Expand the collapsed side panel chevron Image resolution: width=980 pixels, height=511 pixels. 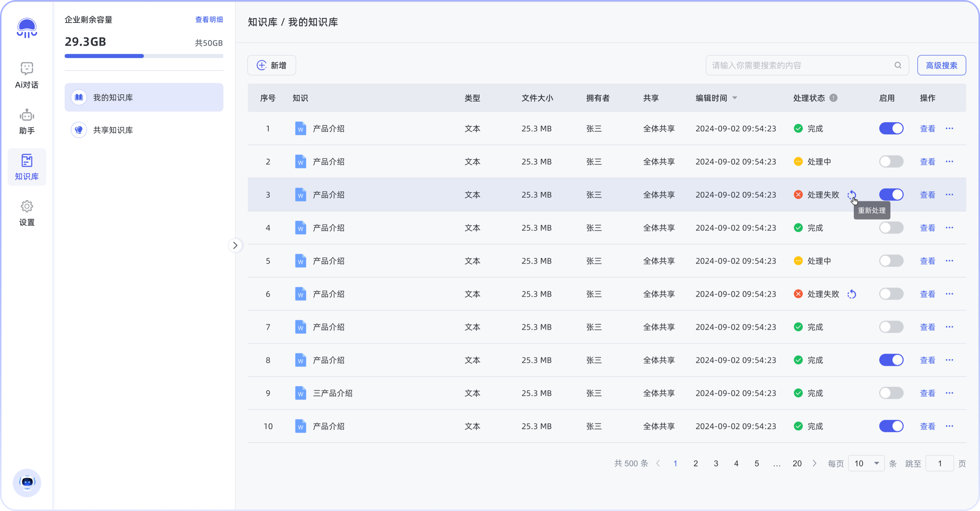(235, 245)
